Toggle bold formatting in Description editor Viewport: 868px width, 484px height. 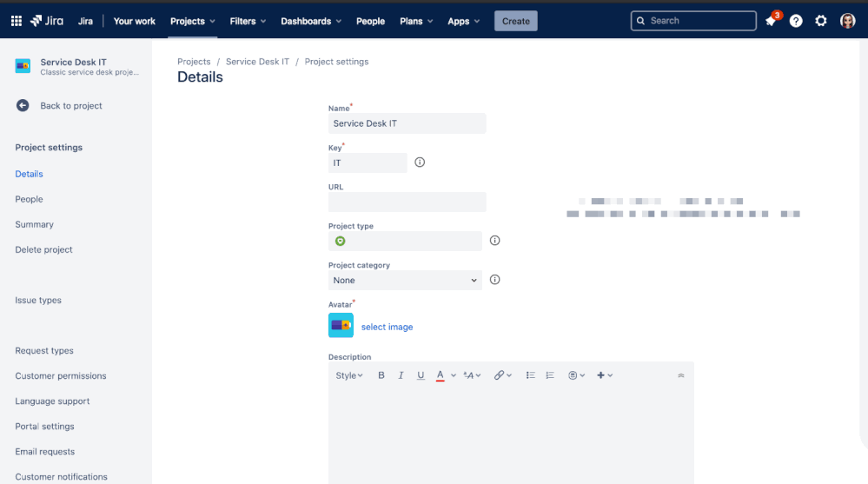point(381,375)
